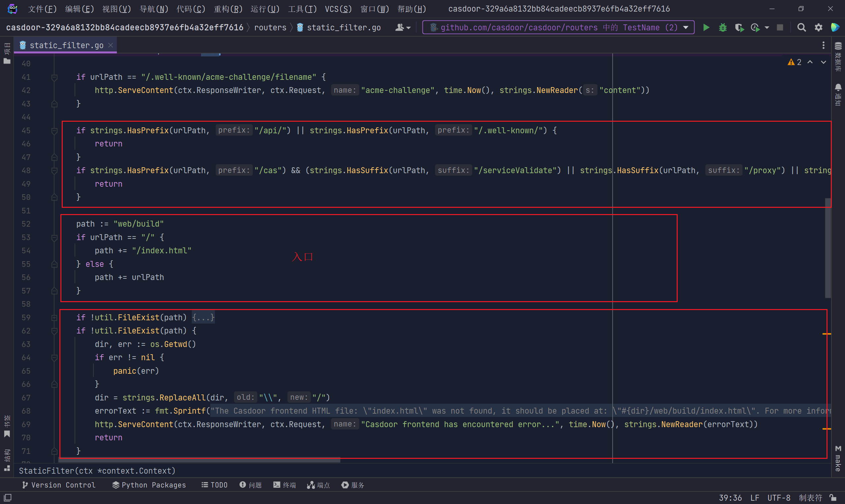Open the 编辑(E) menu
The height and width of the screenshot is (504, 845).
[79, 9]
